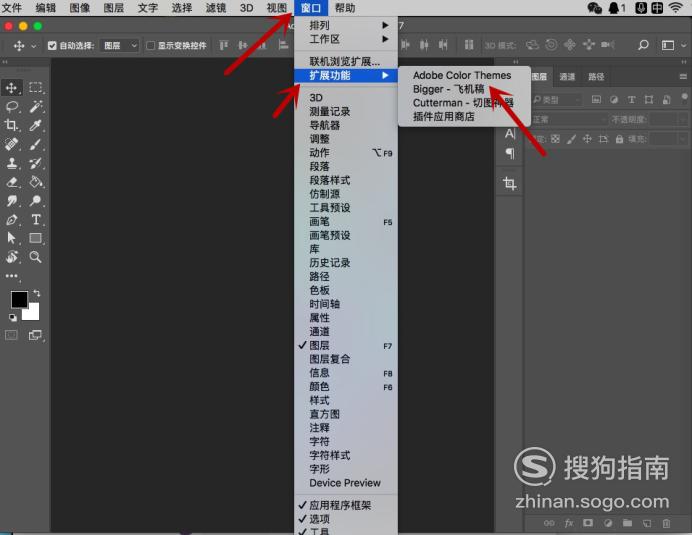Viewport: 692px width, 535px height.
Task: Delete layer with trash icon
Action: pyautogui.click(x=666, y=523)
